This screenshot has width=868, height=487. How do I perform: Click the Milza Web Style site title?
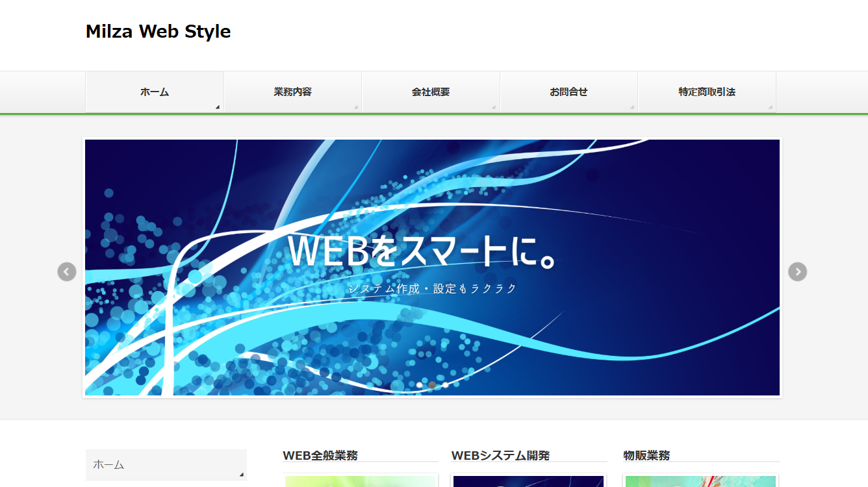point(158,31)
